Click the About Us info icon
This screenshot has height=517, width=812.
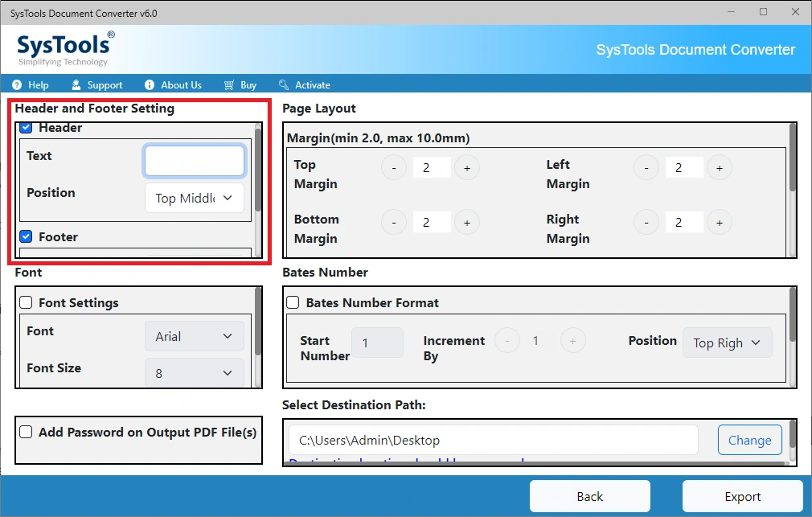[150, 85]
